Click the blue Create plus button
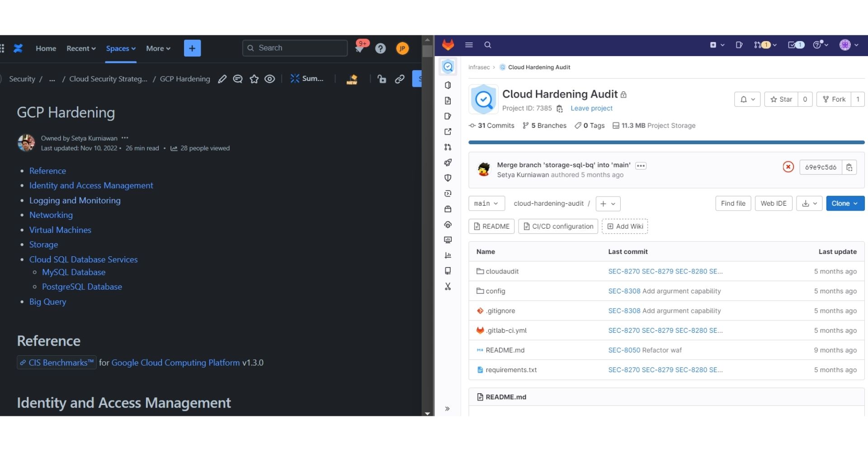The width and height of the screenshot is (868, 452). pos(192,48)
